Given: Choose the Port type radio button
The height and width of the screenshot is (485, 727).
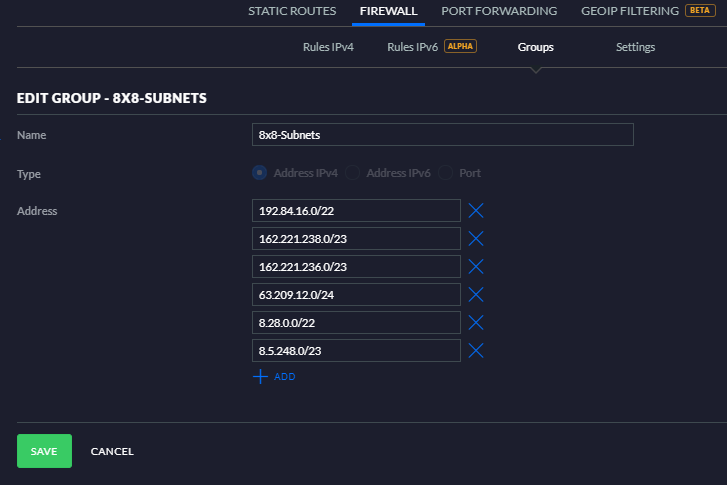Looking at the screenshot, I should (446, 173).
